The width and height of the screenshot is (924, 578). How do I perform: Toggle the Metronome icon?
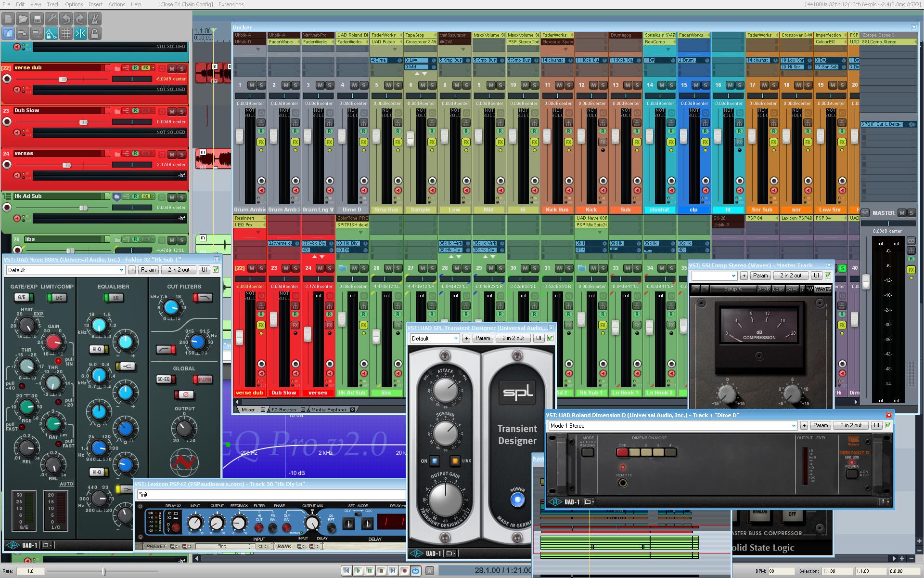click(95, 19)
